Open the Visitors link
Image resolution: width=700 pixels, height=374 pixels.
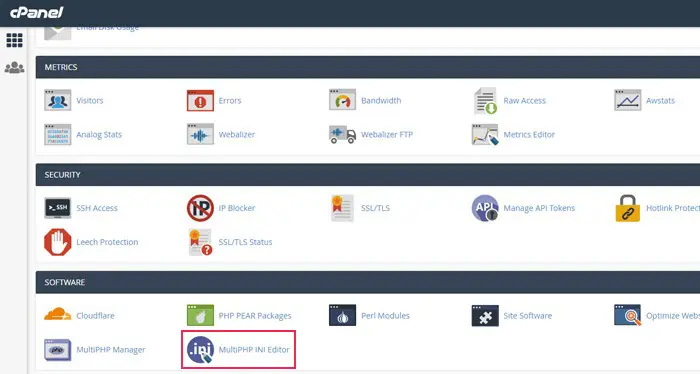[x=90, y=100]
